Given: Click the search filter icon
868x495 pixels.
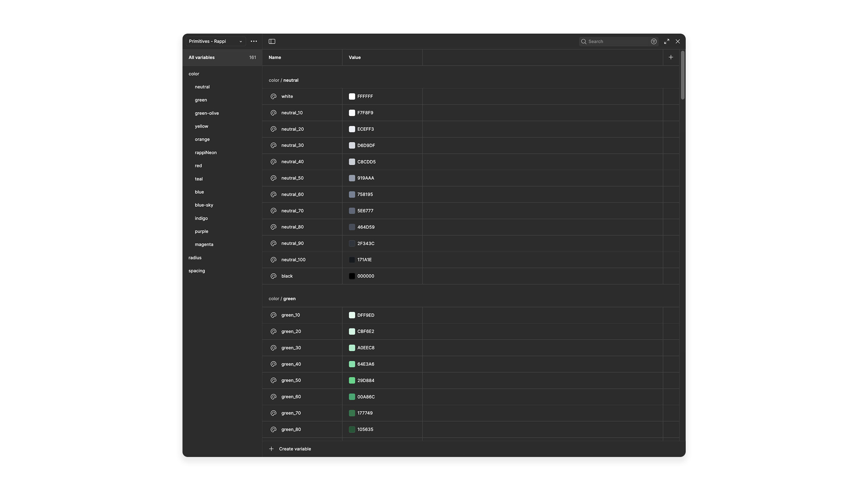Looking at the screenshot, I should (653, 41).
